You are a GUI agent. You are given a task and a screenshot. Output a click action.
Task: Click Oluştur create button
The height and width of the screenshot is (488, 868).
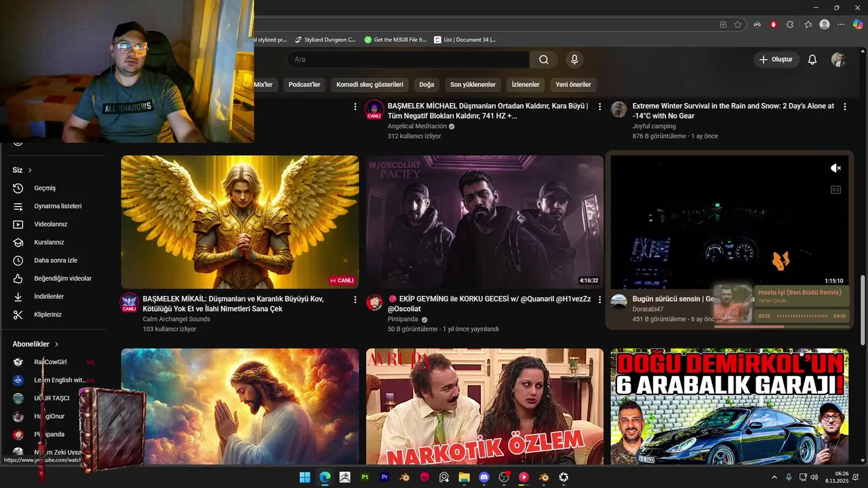776,60
